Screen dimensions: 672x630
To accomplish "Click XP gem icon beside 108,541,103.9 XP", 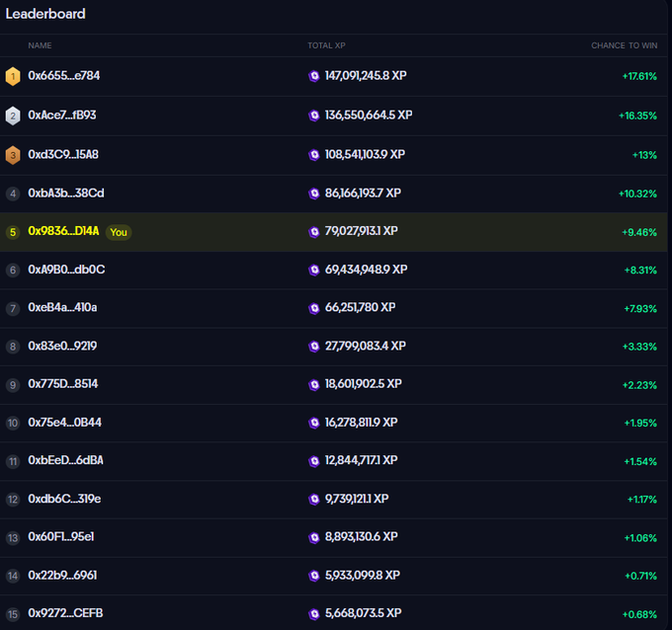I will tap(314, 155).
